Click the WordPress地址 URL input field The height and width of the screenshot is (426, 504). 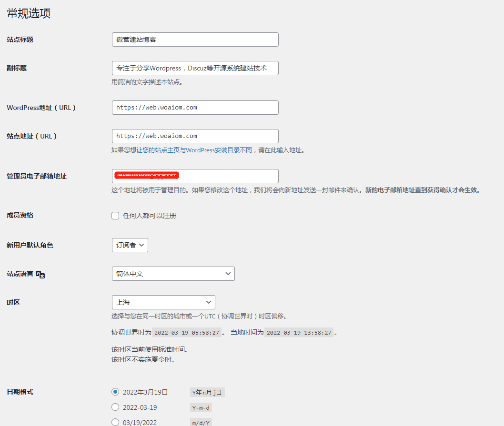[195, 108]
